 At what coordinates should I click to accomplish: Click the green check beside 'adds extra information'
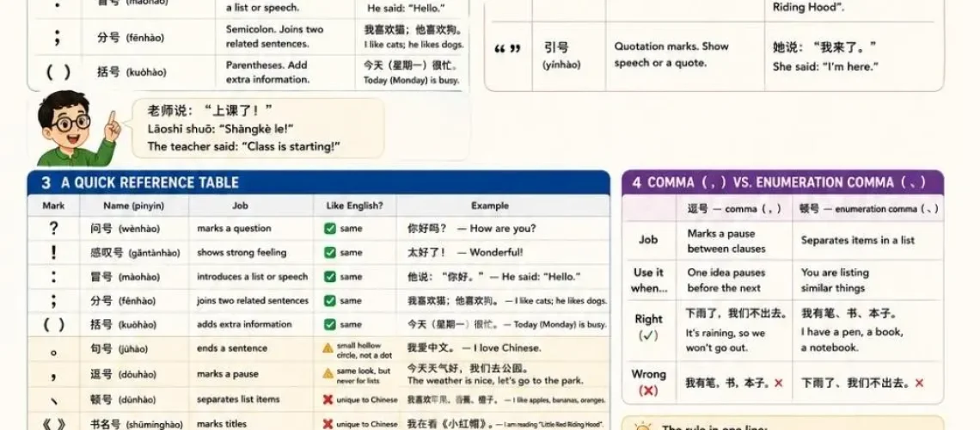[x=330, y=324]
